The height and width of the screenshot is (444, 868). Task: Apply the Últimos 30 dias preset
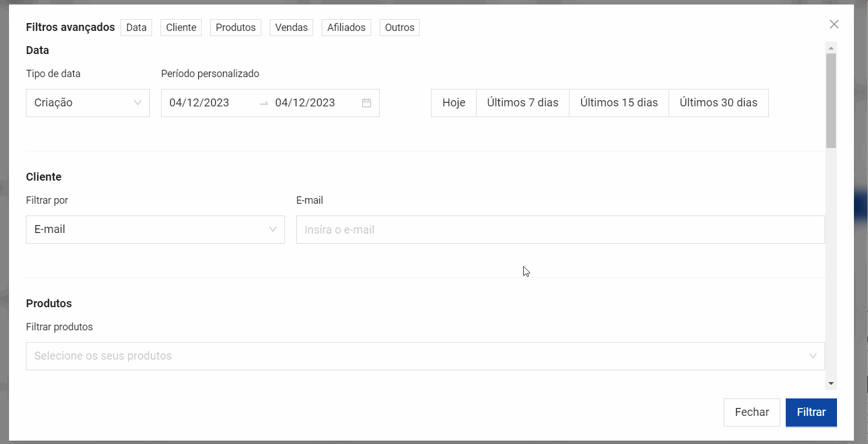coord(718,103)
